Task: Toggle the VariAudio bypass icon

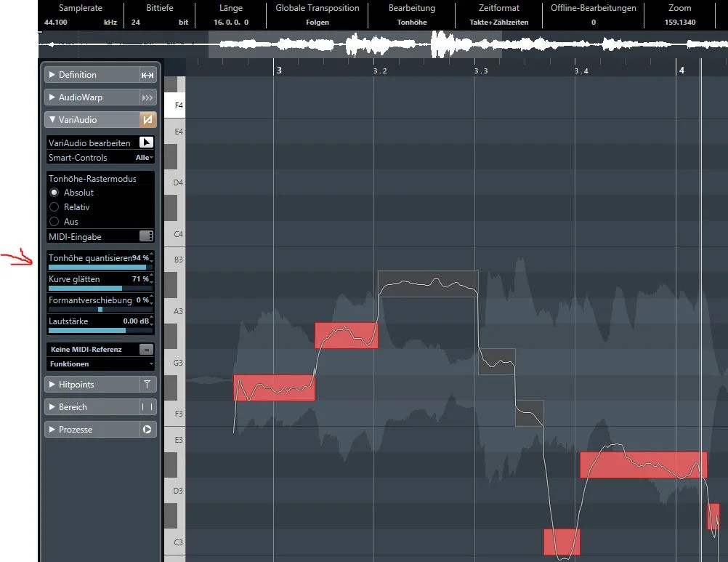Action: 147,120
